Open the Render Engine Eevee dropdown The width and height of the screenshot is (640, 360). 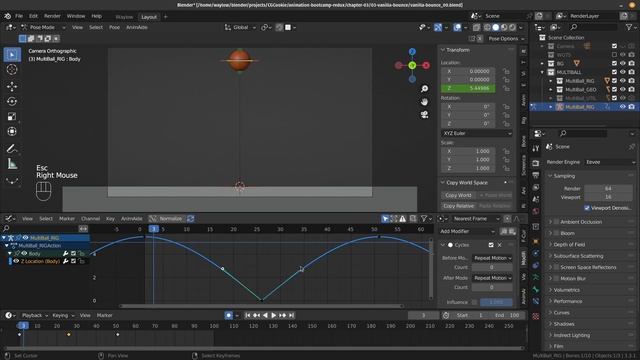click(x=610, y=162)
